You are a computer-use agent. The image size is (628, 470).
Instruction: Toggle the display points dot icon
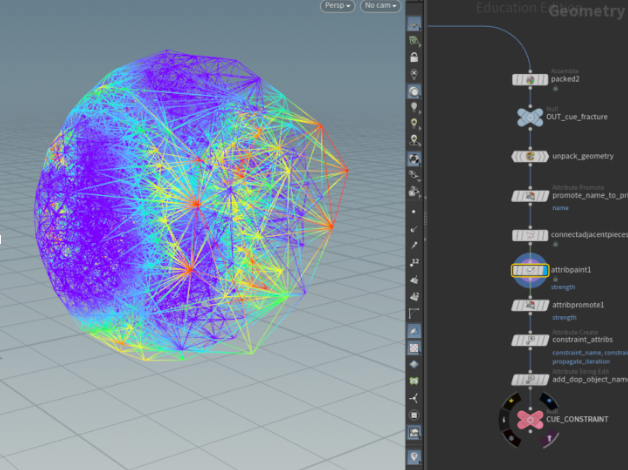[x=414, y=211]
